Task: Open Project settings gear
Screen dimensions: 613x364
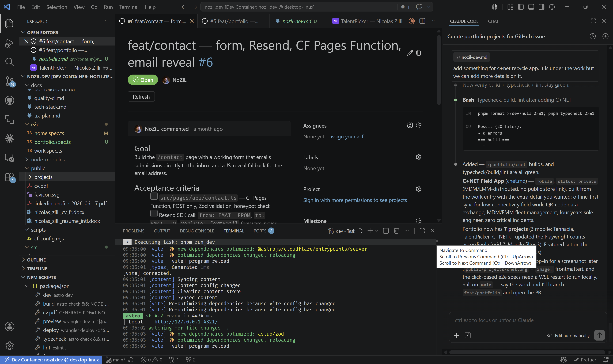Action: [419, 189]
